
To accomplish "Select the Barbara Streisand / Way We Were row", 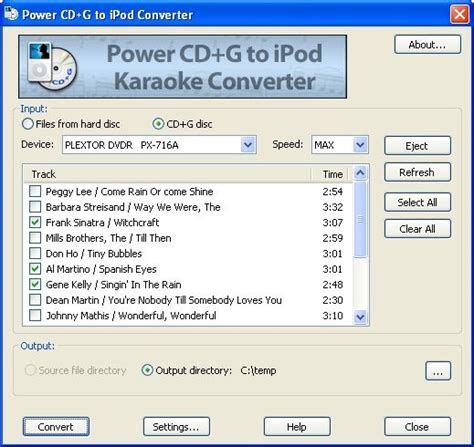I will [133, 207].
